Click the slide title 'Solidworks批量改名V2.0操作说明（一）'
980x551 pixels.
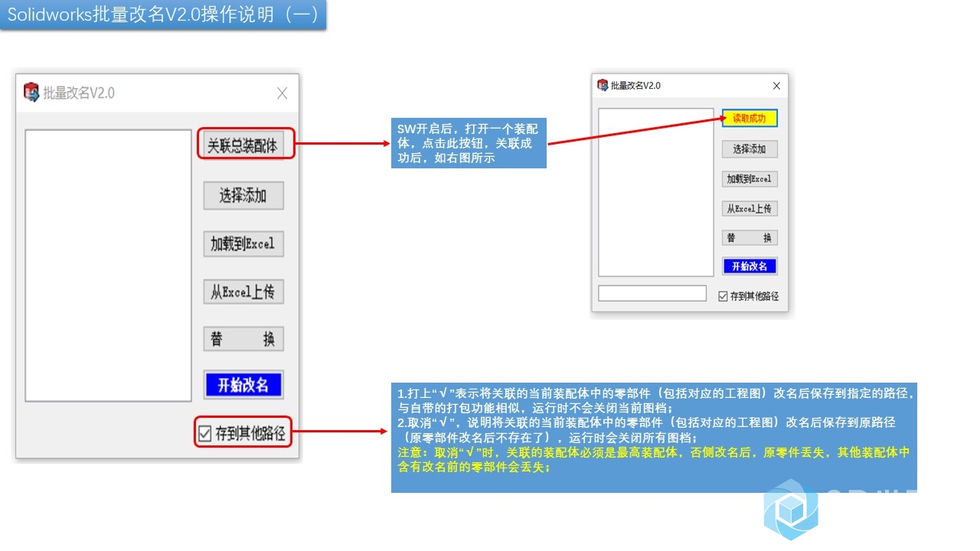click(163, 15)
